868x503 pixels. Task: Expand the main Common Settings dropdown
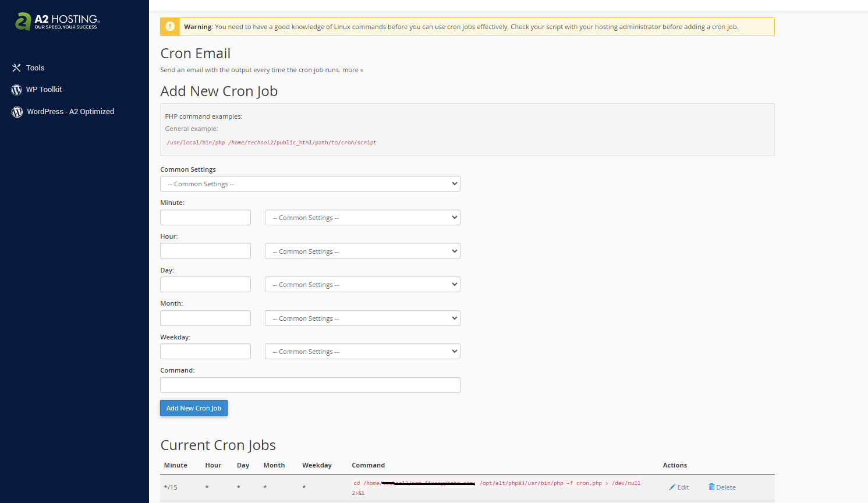click(x=310, y=184)
